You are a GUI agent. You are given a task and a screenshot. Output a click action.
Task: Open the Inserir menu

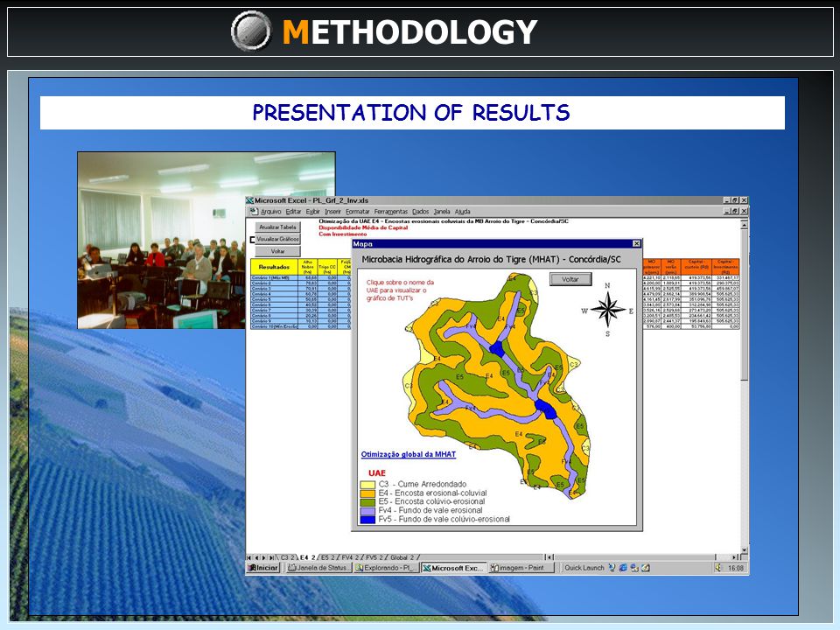click(x=332, y=212)
